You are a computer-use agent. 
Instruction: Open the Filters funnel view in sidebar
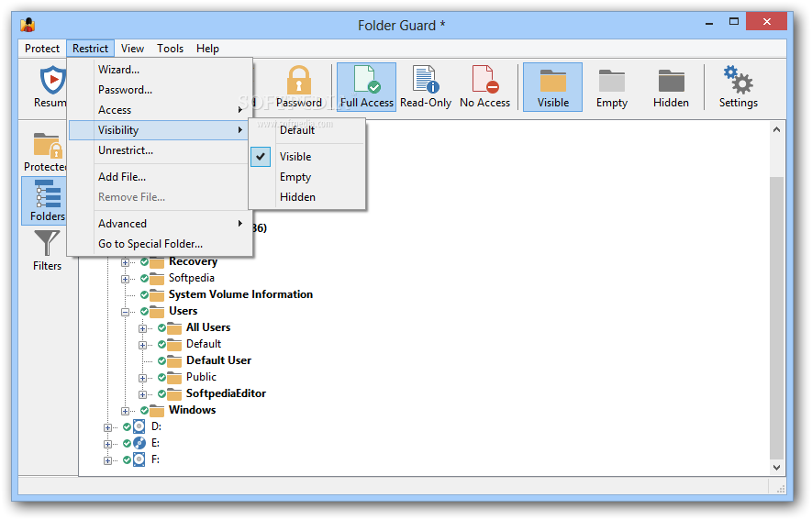[x=47, y=250]
